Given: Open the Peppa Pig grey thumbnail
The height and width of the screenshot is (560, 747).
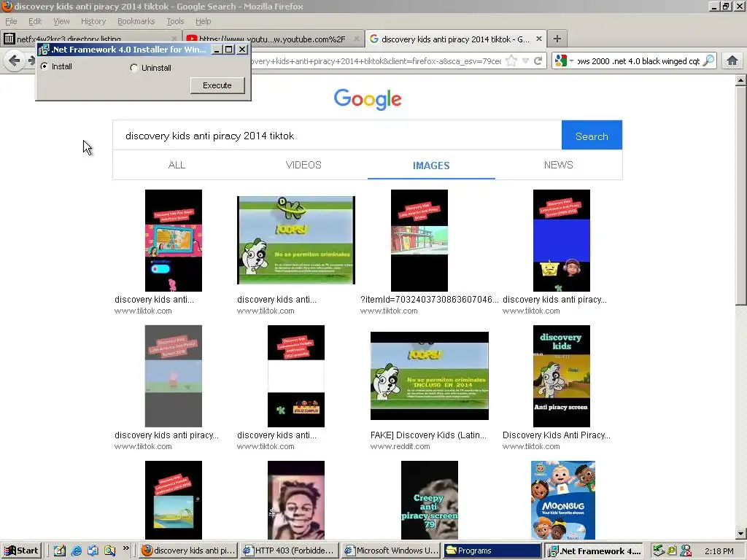Looking at the screenshot, I should point(174,376).
